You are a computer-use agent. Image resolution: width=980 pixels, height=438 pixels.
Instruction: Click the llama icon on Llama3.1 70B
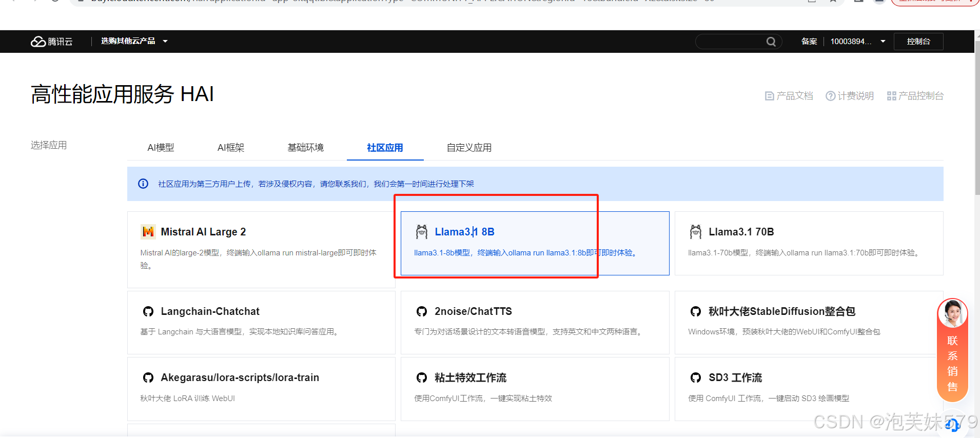pos(696,232)
